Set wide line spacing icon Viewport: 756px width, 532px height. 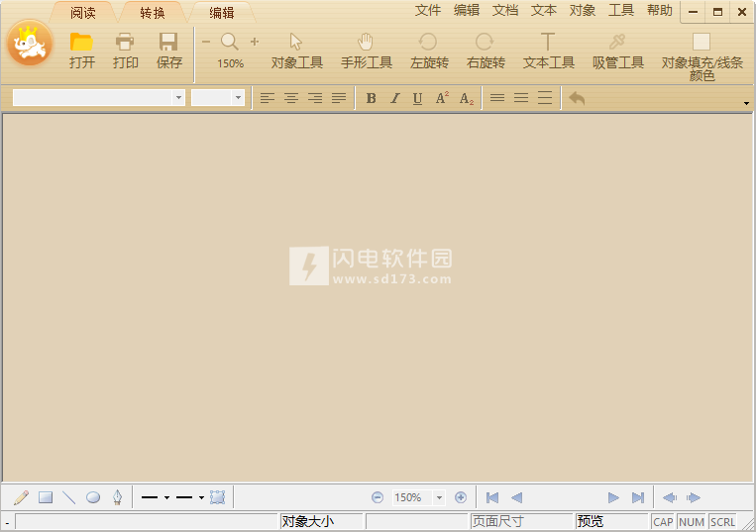click(x=545, y=98)
